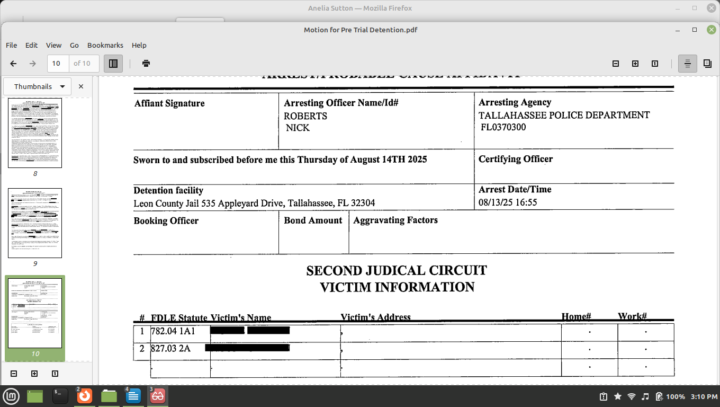Image resolution: width=720 pixels, height=407 pixels.
Task: Click the 'Arresting Officer Name/Id#' heading
Action: click(x=341, y=103)
